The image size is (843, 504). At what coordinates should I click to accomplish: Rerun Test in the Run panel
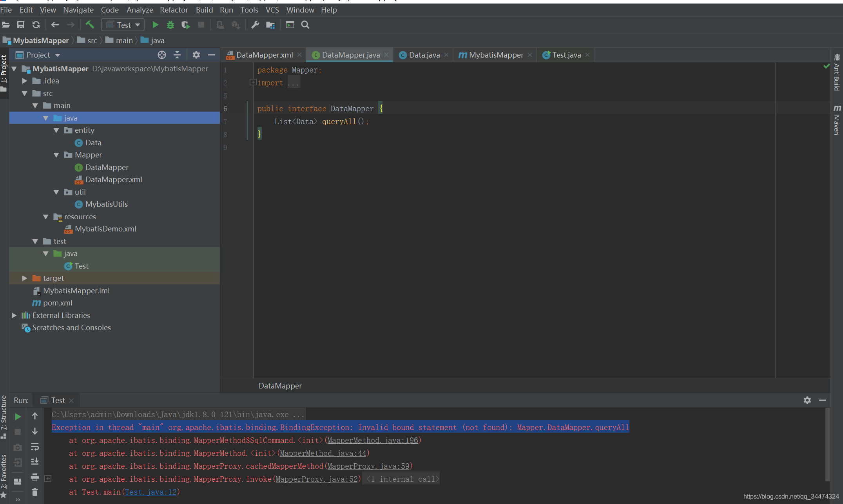pos(18,416)
